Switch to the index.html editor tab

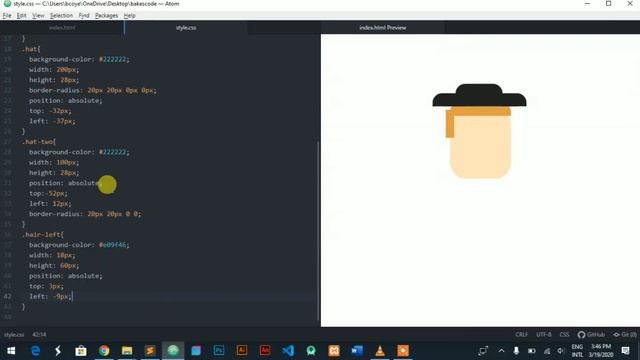tap(62, 28)
